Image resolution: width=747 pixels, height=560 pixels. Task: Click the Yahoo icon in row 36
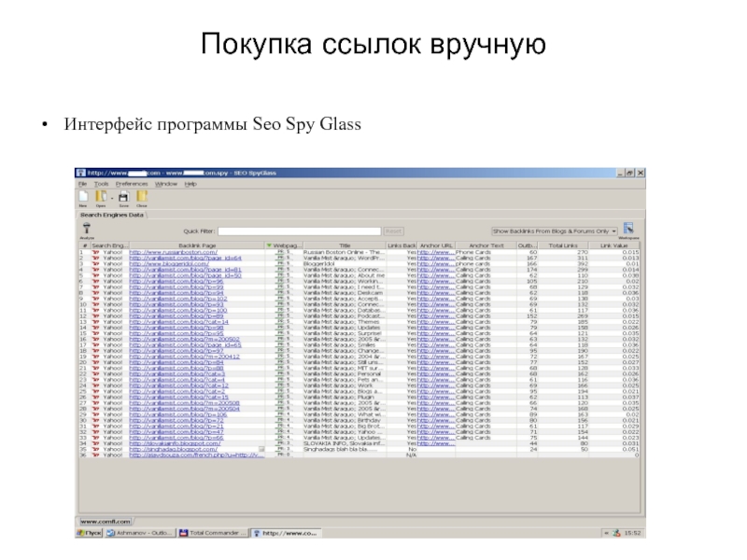(x=96, y=455)
